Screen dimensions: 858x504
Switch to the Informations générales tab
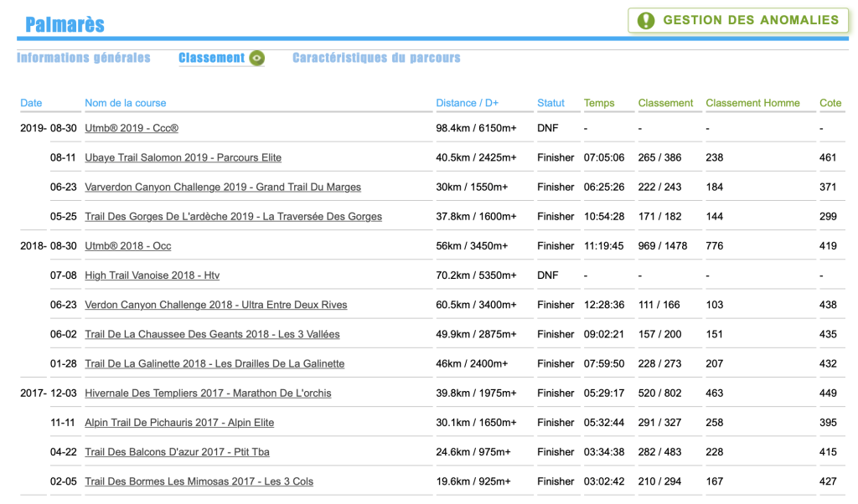coord(84,58)
